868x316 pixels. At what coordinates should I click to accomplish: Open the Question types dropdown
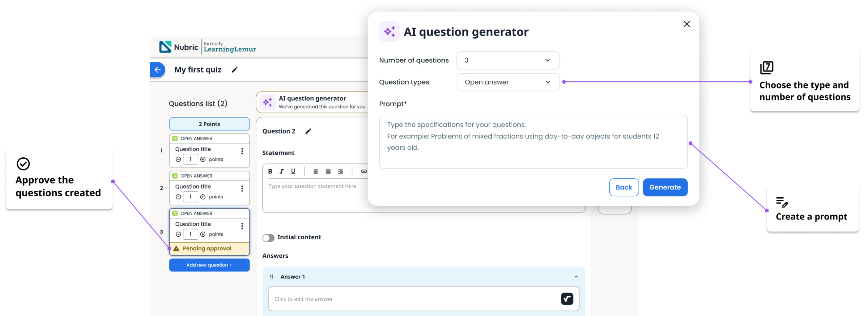(x=508, y=82)
